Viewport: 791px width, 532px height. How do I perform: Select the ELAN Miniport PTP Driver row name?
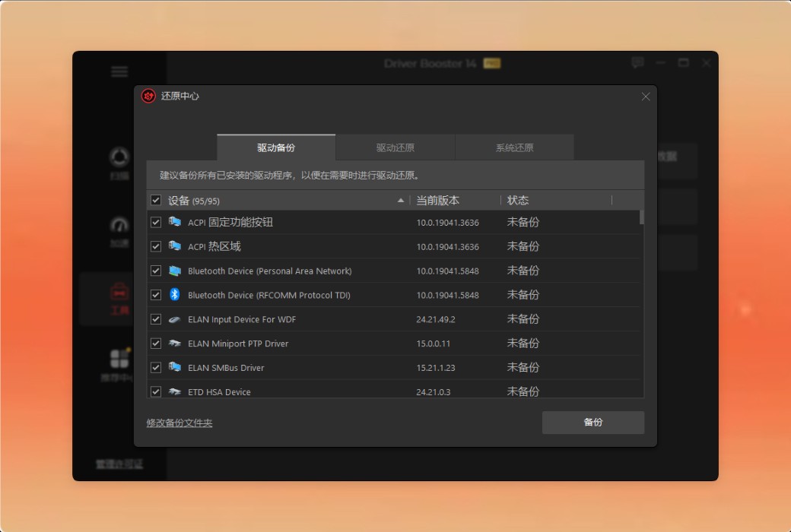point(238,344)
